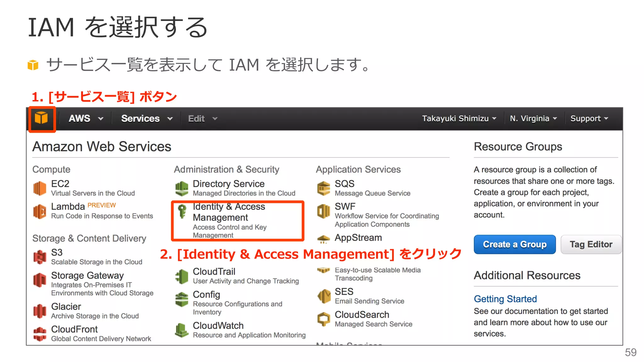
Task: Open the CloudFront service icon
Action: click(x=40, y=334)
